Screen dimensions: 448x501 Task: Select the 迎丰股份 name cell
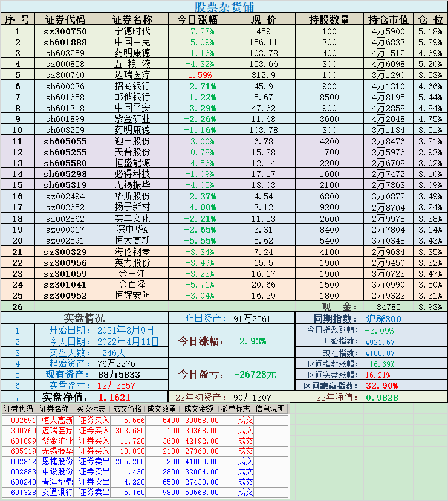point(132,141)
